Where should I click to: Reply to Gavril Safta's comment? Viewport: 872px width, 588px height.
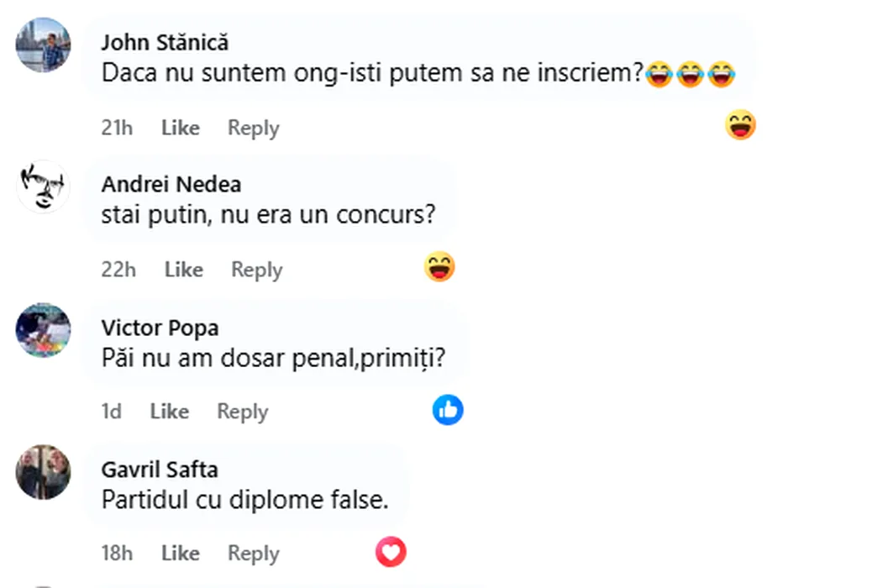pyautogui.click(x=254, y=554)
